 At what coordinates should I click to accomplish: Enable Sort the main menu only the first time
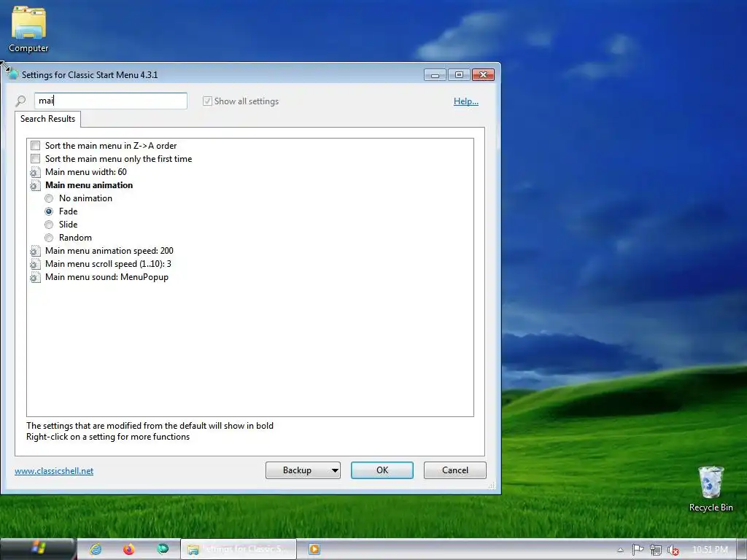tap(35, 158)
